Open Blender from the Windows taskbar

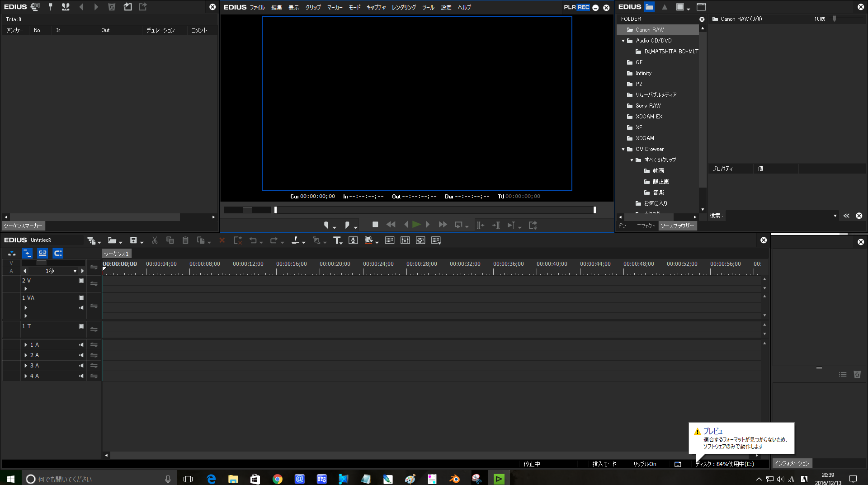point(454,479)
